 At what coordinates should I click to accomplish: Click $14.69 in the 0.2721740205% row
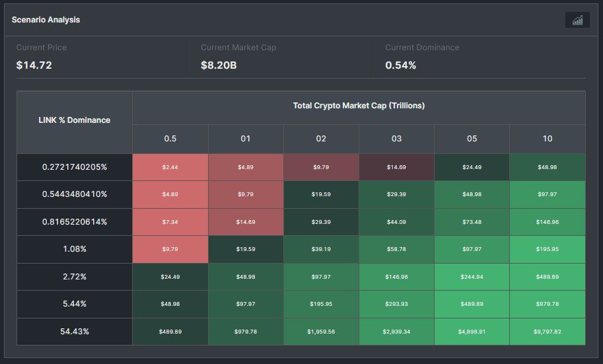pos(396,167)
